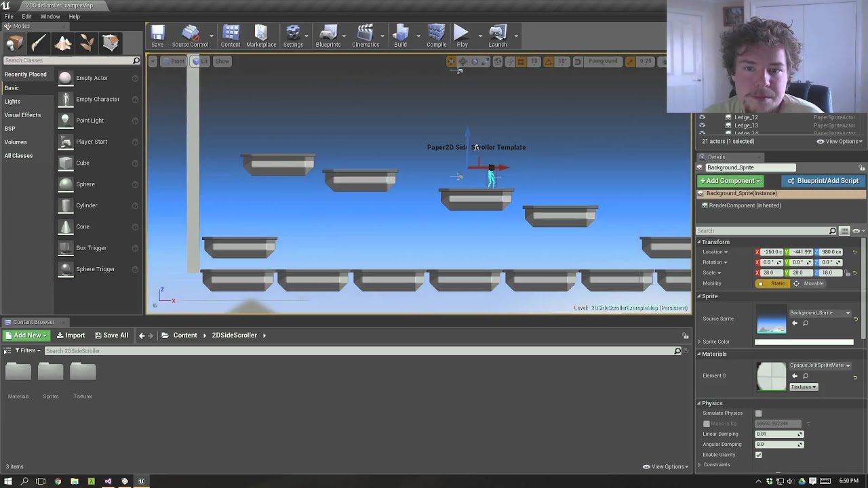Viewport: 868px width, 488px height.
Task: Toggle rotation snapping in viewport toolbar
Action: click(548, 62)
